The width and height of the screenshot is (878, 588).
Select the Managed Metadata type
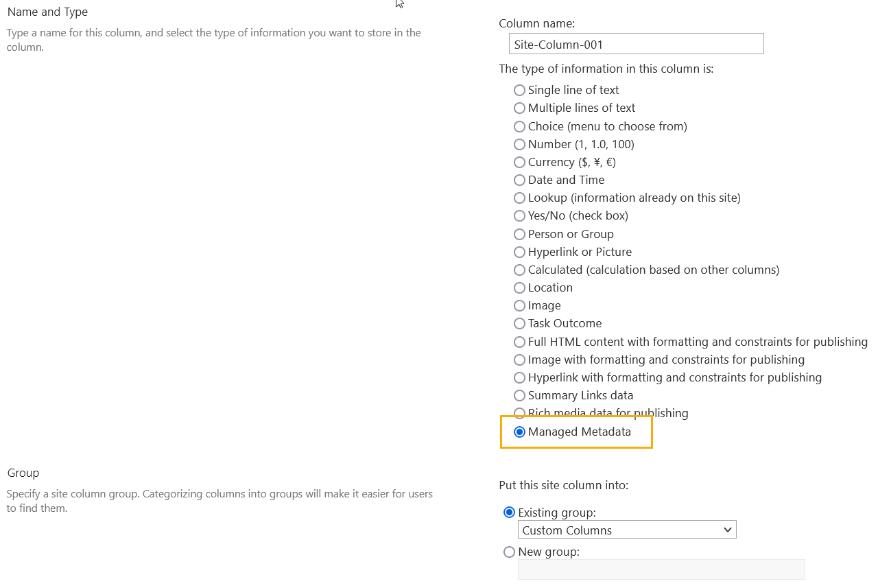(x=519, y=432)
